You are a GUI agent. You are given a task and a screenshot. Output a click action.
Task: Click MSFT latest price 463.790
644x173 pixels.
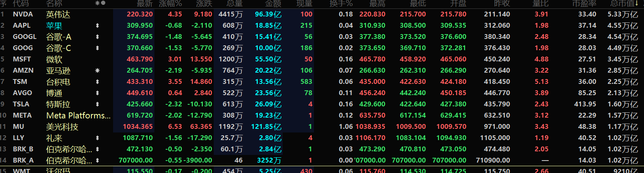[140, 59]
